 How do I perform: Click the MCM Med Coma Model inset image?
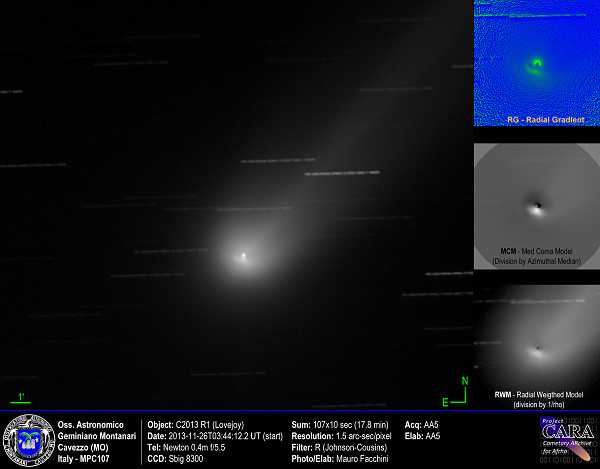[537, 206]
